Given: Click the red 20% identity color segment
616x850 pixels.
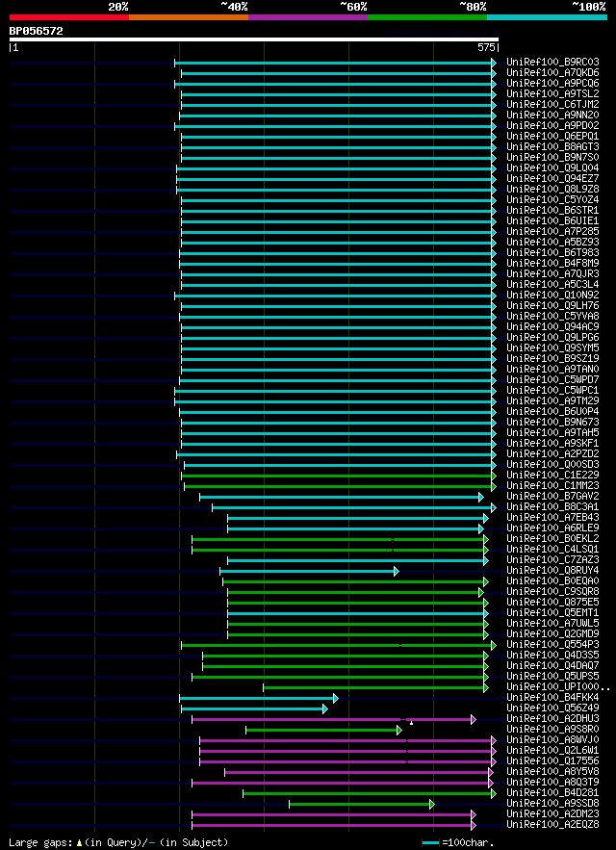Looking at the screenshot, I should click(69, 16).
